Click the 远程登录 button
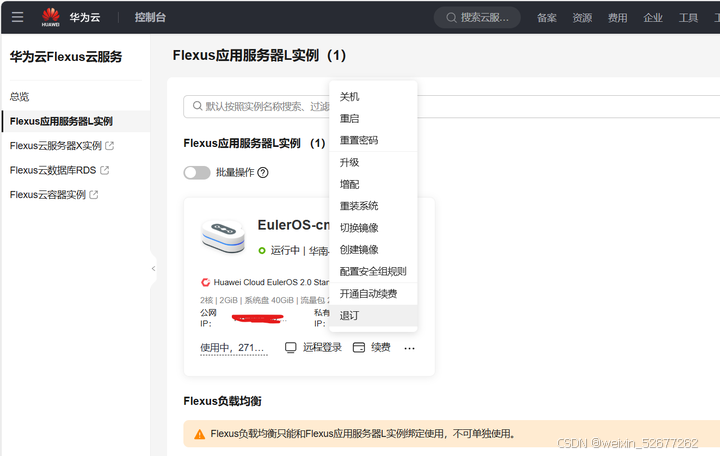 pos(322,347)
